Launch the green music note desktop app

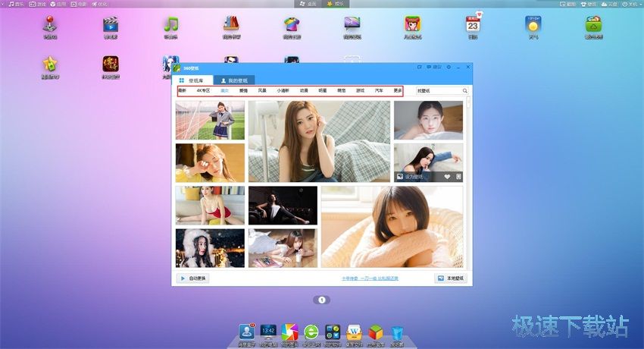pyautogui.click(x=171, y=24)
